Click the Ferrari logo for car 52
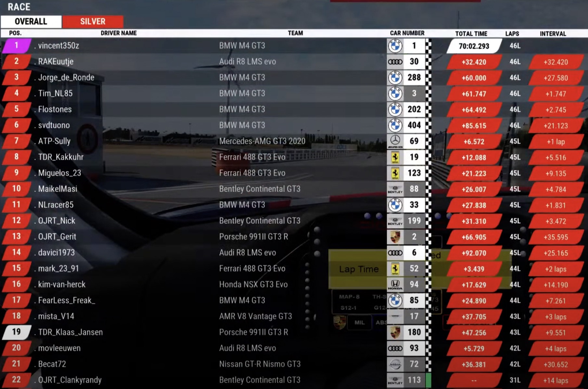Image resolution: width=588 pixels, height=389 pixels. pos(395,269)
